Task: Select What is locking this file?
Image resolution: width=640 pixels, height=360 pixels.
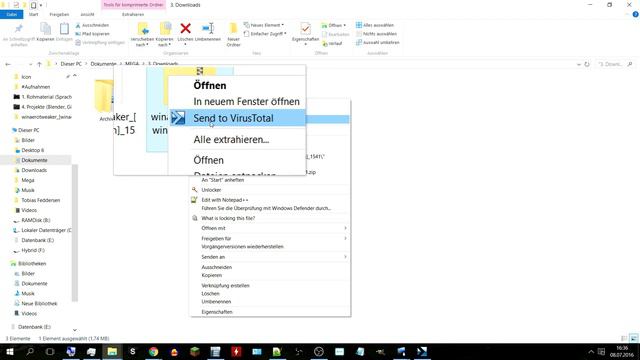Action: click(x=228, y=218)
